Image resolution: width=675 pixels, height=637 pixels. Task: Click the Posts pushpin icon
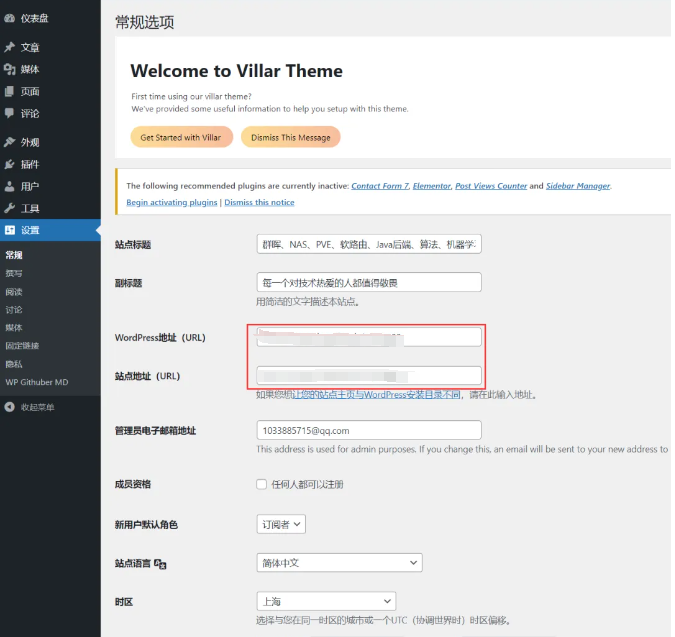(x=9, y=47)
